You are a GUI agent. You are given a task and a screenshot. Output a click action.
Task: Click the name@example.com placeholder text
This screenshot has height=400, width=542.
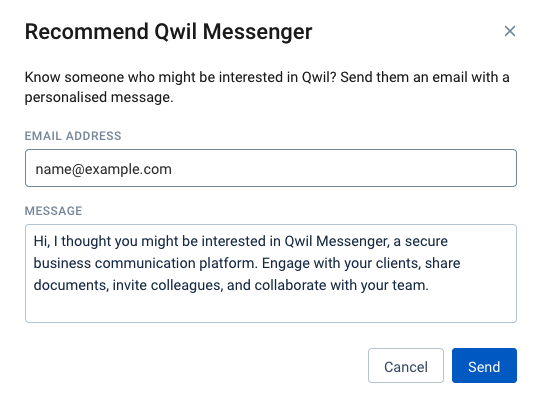point(103,169)
